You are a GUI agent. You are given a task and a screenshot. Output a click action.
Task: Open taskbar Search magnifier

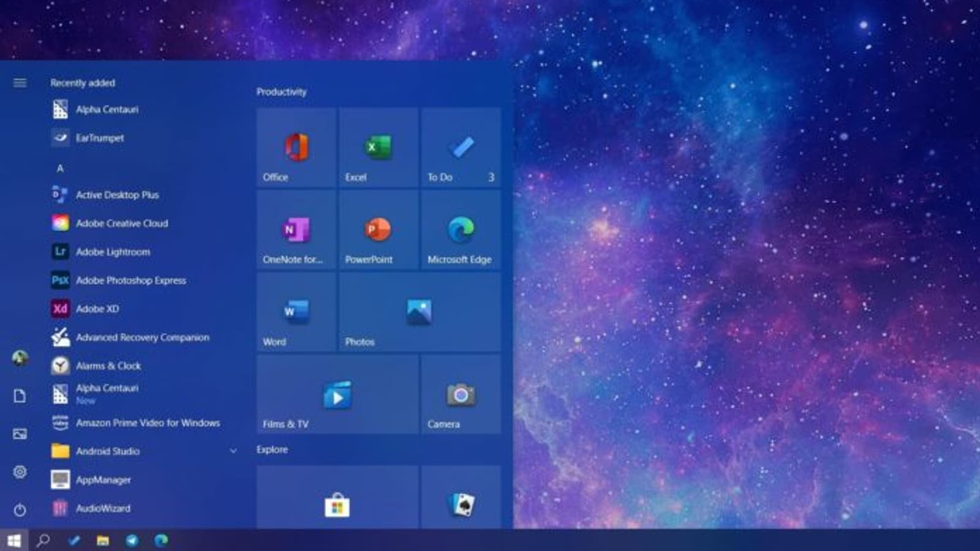43,540
